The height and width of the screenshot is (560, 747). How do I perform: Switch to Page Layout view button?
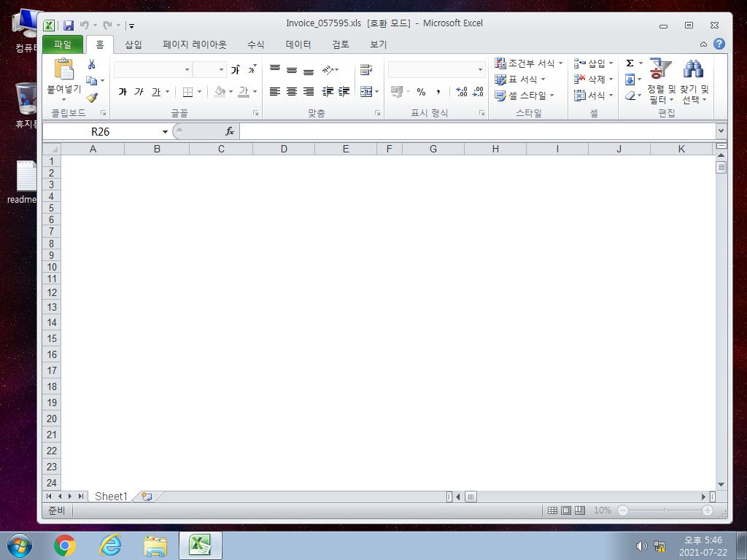566,510
